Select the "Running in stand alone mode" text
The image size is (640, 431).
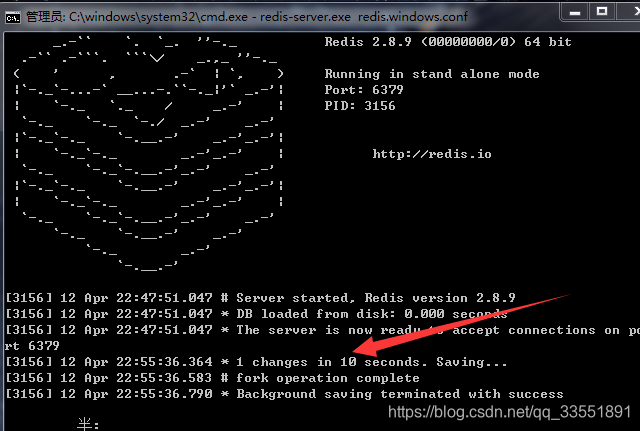432,74
